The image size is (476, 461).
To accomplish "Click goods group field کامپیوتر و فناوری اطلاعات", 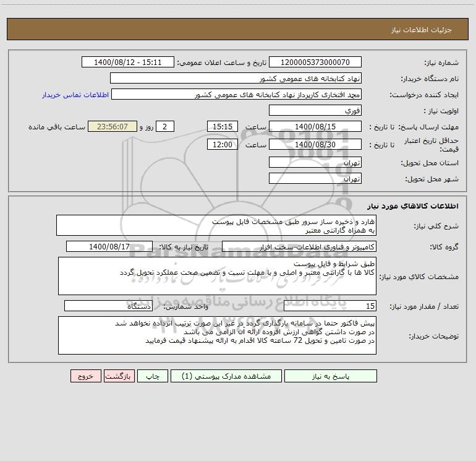I will click(x=299, y=246).
